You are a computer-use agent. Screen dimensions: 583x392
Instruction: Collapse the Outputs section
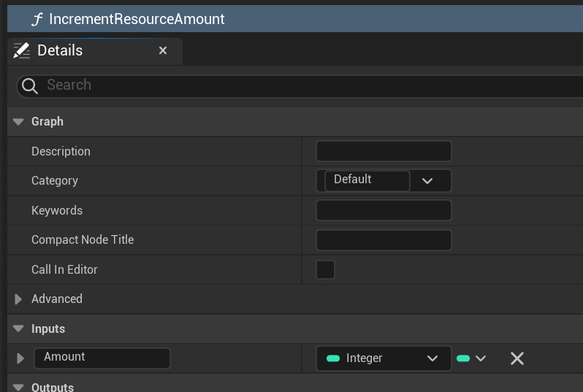[x=18, y=387]
